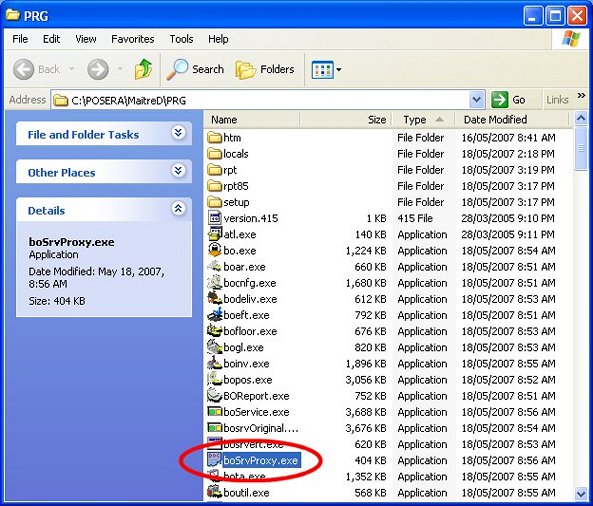Image resolution: width=593 pixels, height=506 pixels.
Task: Click the Up folder toolbar icon
Action: 143,69
